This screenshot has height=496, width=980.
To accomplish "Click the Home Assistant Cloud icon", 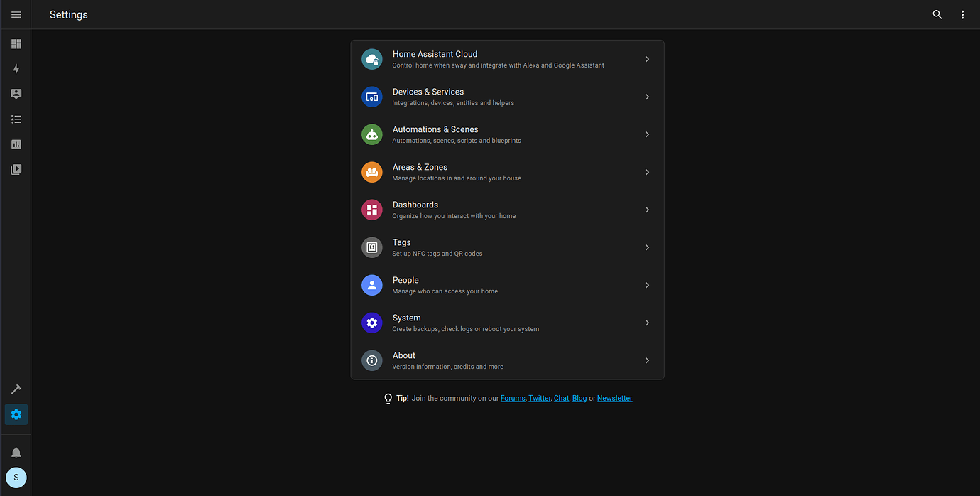I will pos(372,59).
